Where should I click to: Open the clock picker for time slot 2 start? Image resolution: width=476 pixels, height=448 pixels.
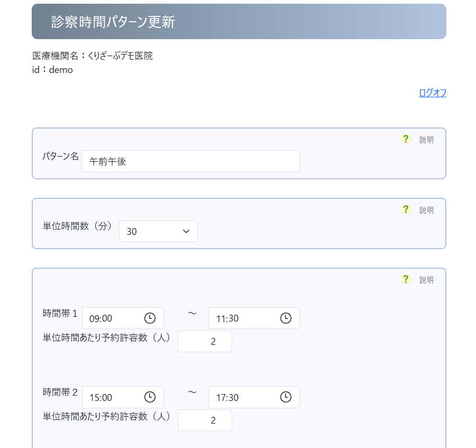(150, 397)
